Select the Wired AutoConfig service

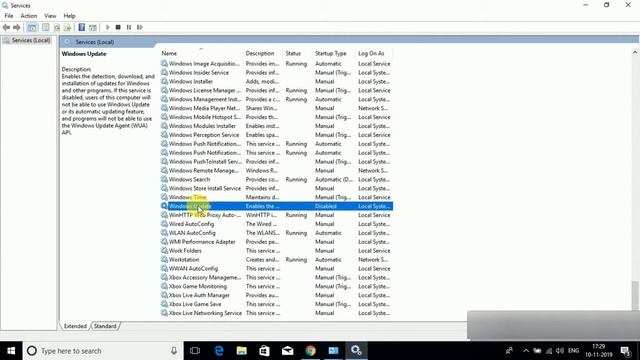pyautogui.click(x=276, y=224)
